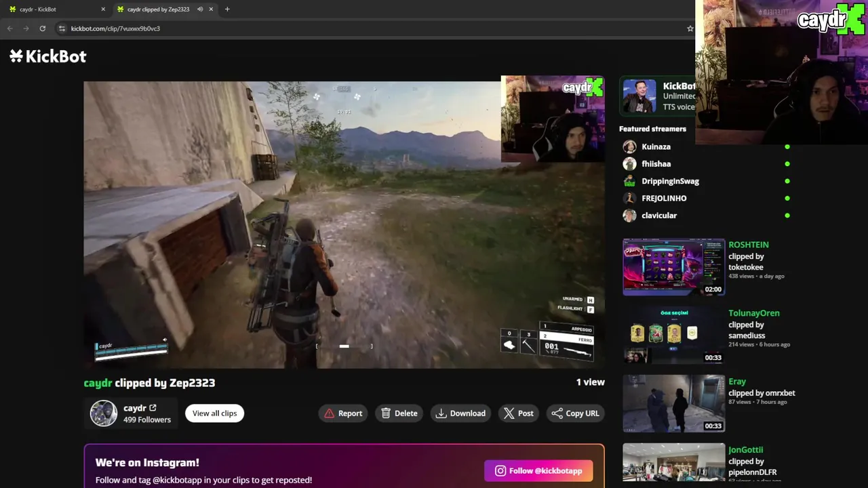The width and height of the screenshot is (868, 488).
Task: Open featured streamer clavicular
Action: pos(659,216)
